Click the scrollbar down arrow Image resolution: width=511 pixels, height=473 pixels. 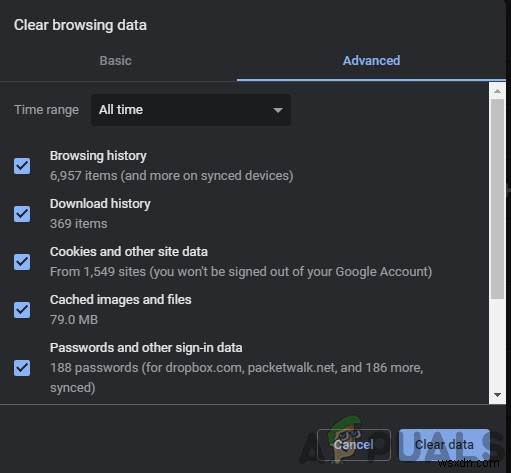point(497,395)
